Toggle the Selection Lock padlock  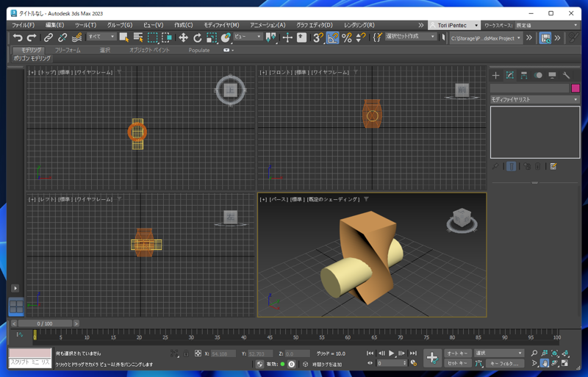point(186,353)
